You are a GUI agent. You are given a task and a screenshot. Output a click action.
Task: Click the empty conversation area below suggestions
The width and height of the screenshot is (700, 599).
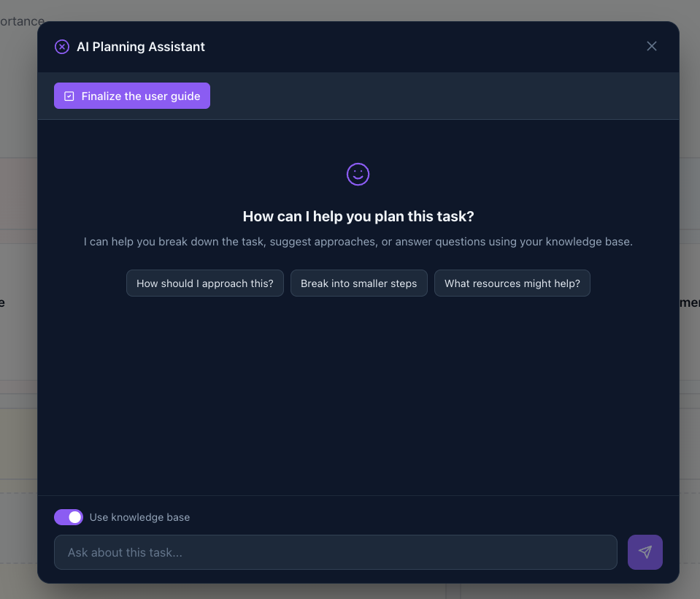pyautogui.click(x=358, y=394)
